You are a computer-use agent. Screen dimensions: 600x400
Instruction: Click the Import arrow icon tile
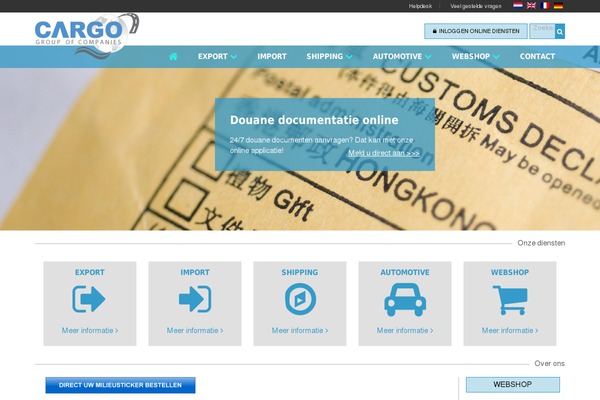coord(195,299)
